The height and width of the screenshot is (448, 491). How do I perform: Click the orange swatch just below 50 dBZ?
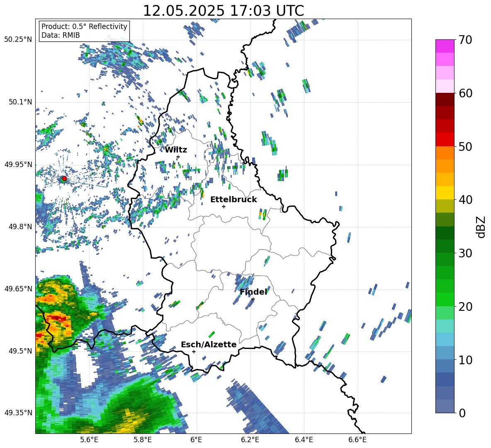pos(445,153)
